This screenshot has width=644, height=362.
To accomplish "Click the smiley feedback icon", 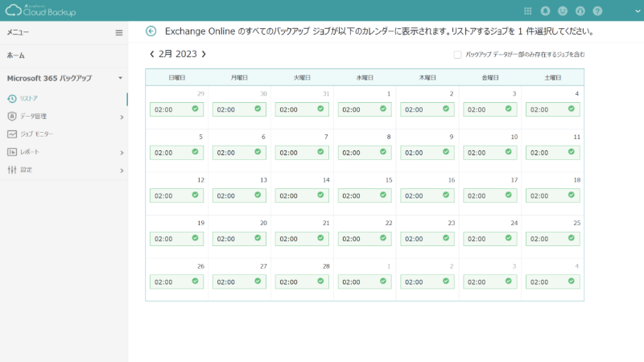I will [x=563, y=11].
